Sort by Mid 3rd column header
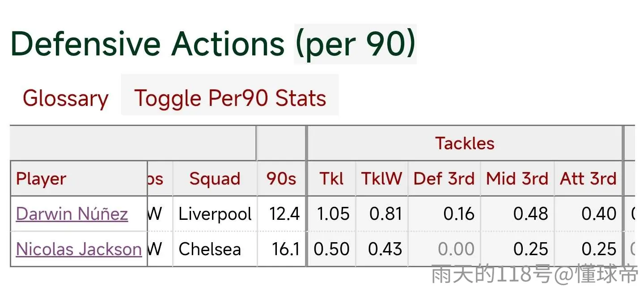 (x=517, y=179)
